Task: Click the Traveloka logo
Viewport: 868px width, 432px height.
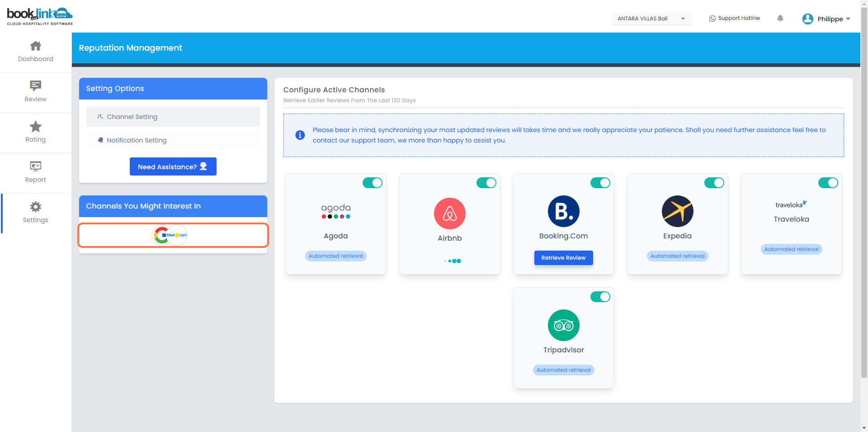Action: [x=792, y=204]
